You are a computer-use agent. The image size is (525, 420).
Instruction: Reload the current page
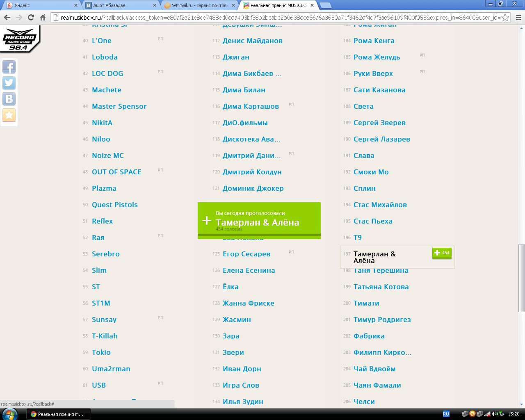tap(31, 17)
